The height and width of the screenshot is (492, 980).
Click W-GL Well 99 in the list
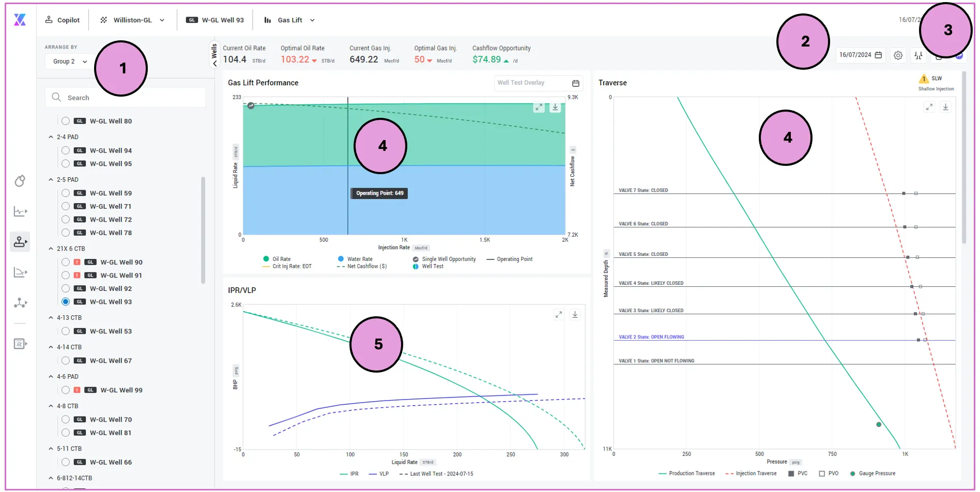[x=121, y=390]
